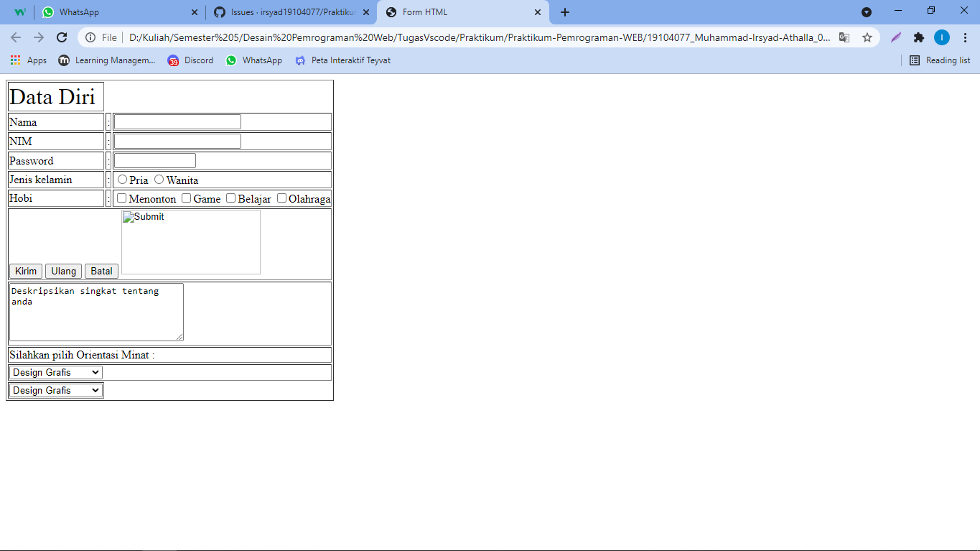Select the Pria radio button
Viewport: 980px width, 551px height.
tap(123, 179)
